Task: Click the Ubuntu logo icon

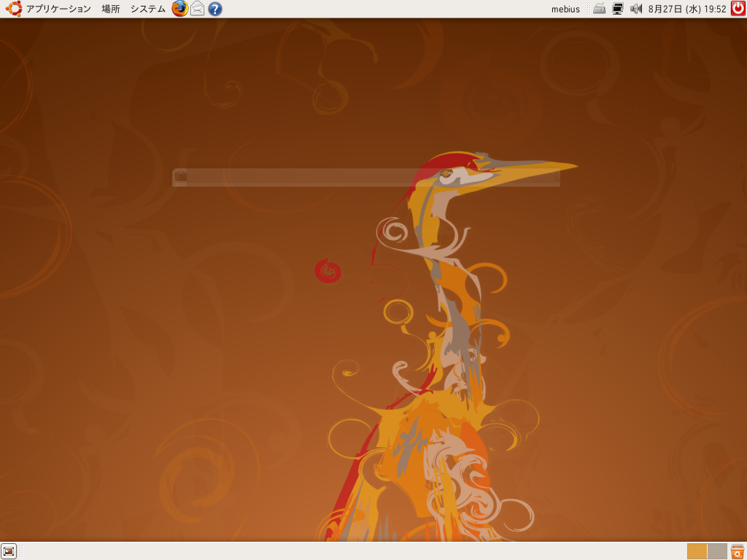Action: point(13,9)
